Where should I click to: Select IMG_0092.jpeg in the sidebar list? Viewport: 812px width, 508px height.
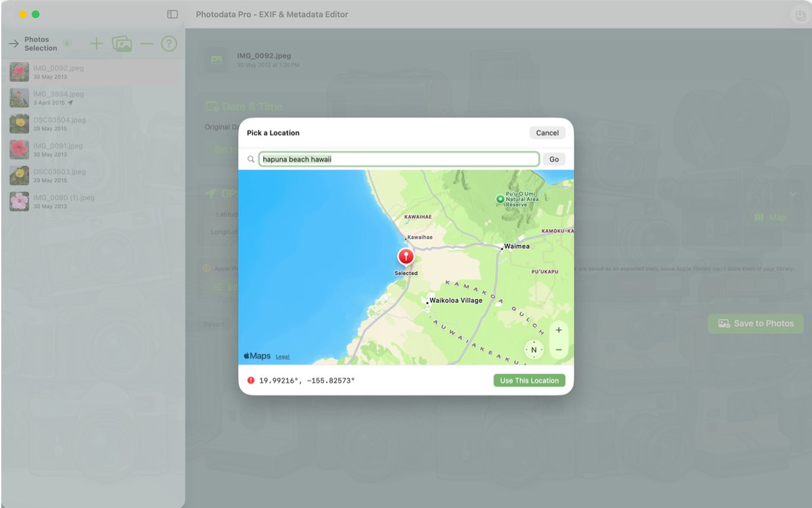click(x=93, y=72)
